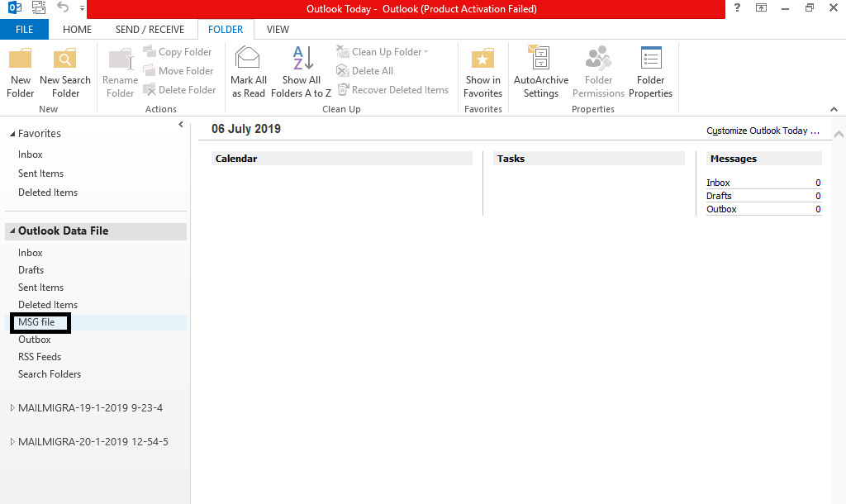
Task: Open Drafts in Messages list
Action: 720,196
